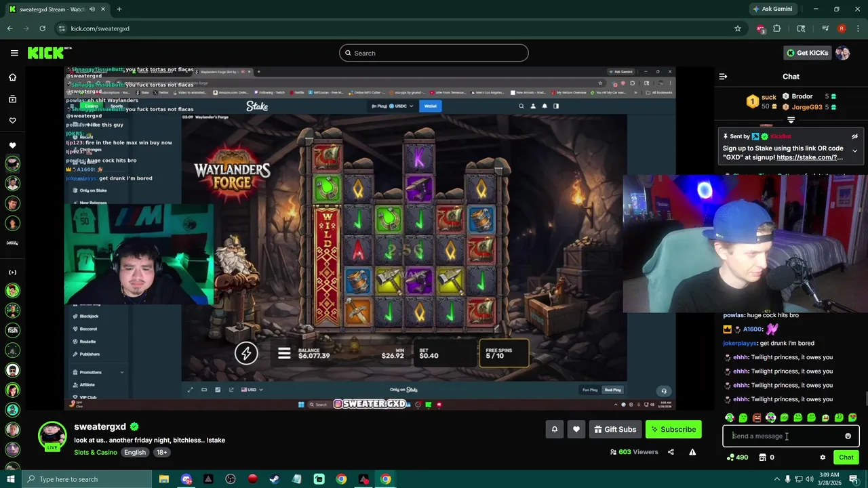Open the Slots & Casino category link
Screen dimensions: 868x488
click(96, 452)
